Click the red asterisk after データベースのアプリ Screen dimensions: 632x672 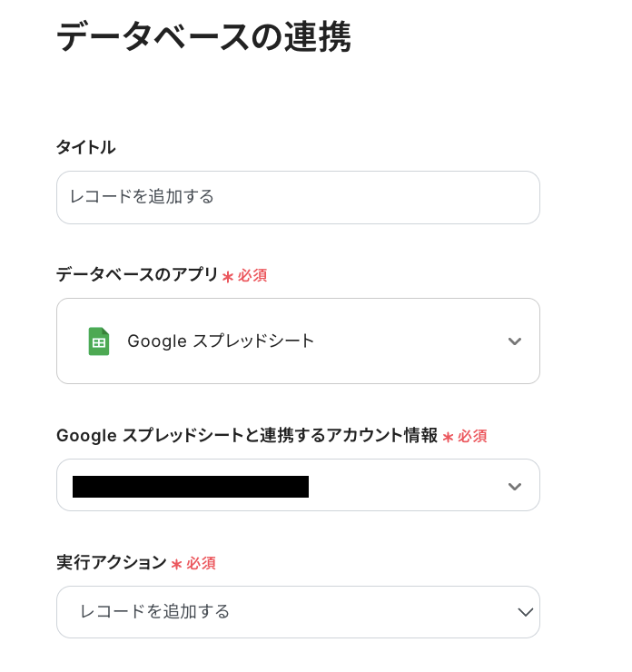[227, 276]
